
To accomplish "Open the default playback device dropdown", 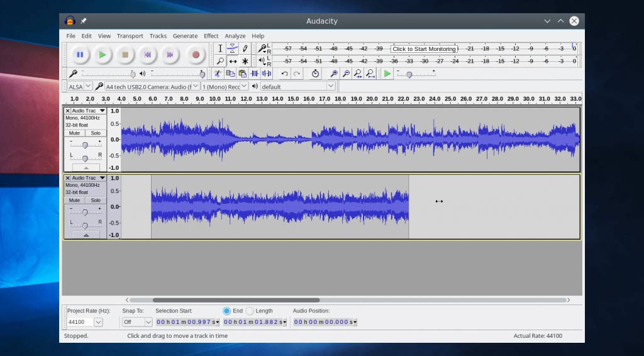I will click(298, 86).
